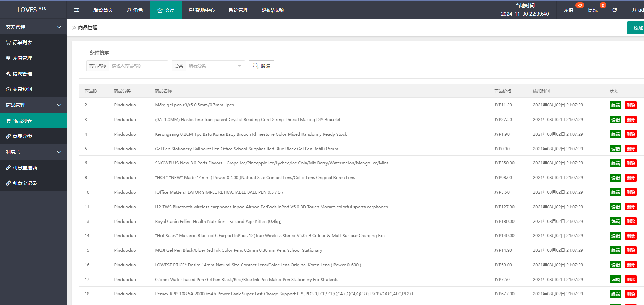This screenshot has width=644, height=305.
Task: Delete the Royal Canin Feline product row
Action: [630, 222]
